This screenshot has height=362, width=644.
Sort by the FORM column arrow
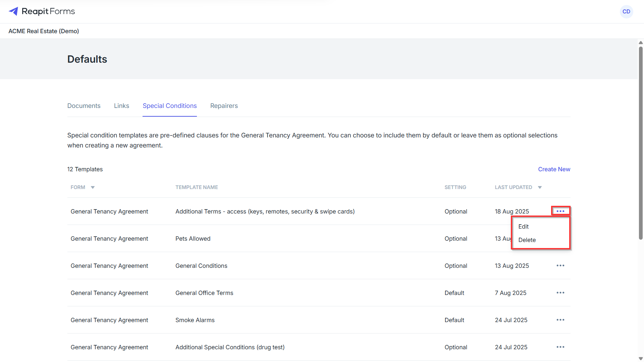pos(93,187)
